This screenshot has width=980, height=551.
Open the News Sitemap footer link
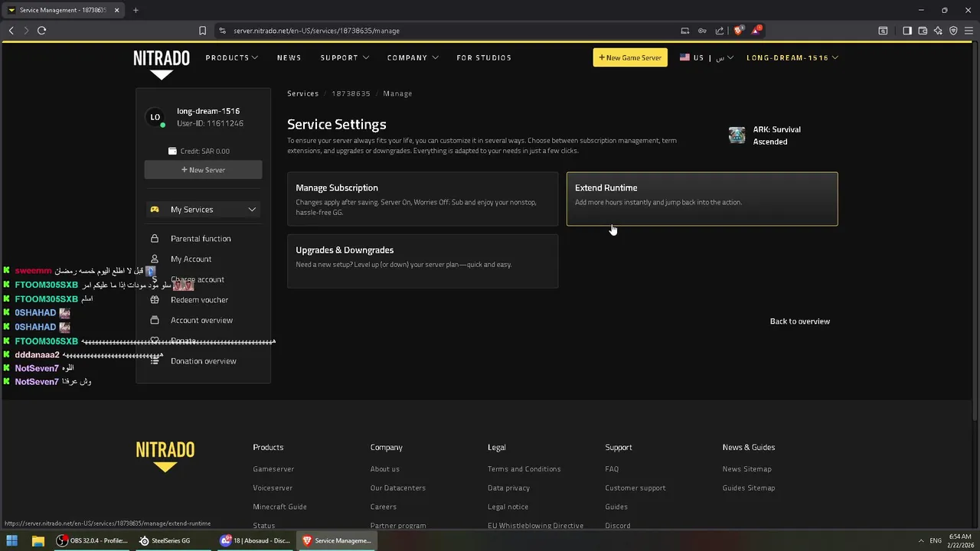[746, 469]
